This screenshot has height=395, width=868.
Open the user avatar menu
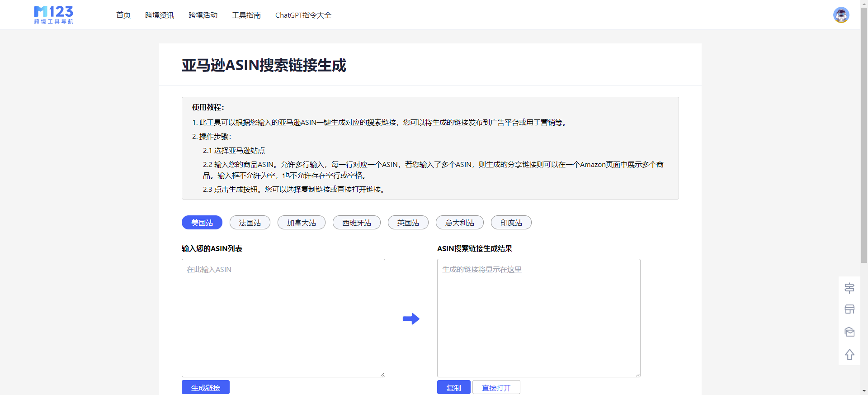(x=841, y=15)
